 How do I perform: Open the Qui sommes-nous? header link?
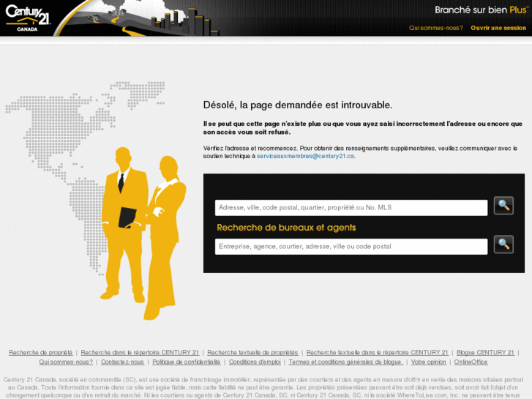[435, 28]
